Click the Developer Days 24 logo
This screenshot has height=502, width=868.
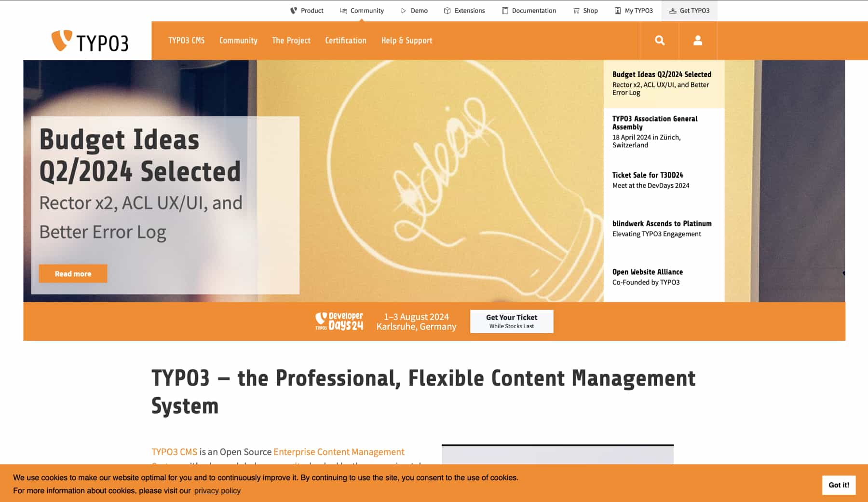(339, 321)
